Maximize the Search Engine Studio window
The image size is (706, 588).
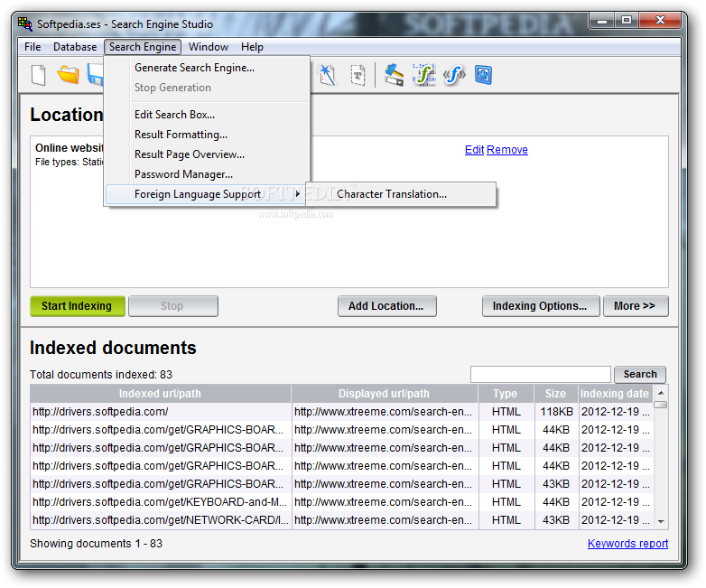(x=627, y=20)
